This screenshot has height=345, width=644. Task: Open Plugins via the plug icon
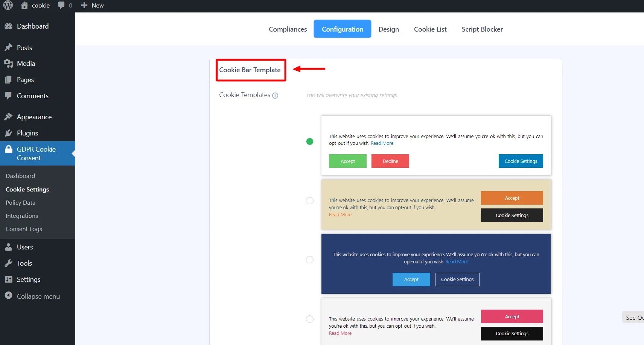[x=8, y=133]
